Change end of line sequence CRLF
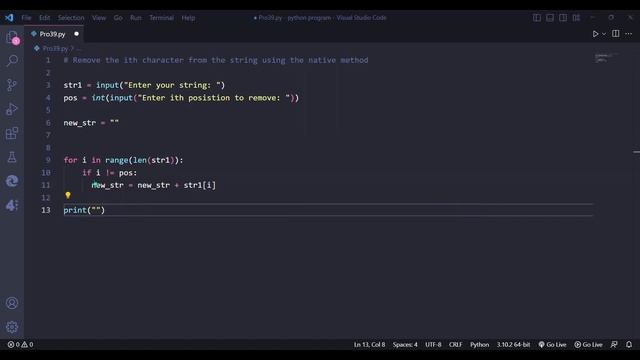Viewport: 640px width, 360px height. pos(456,344)
